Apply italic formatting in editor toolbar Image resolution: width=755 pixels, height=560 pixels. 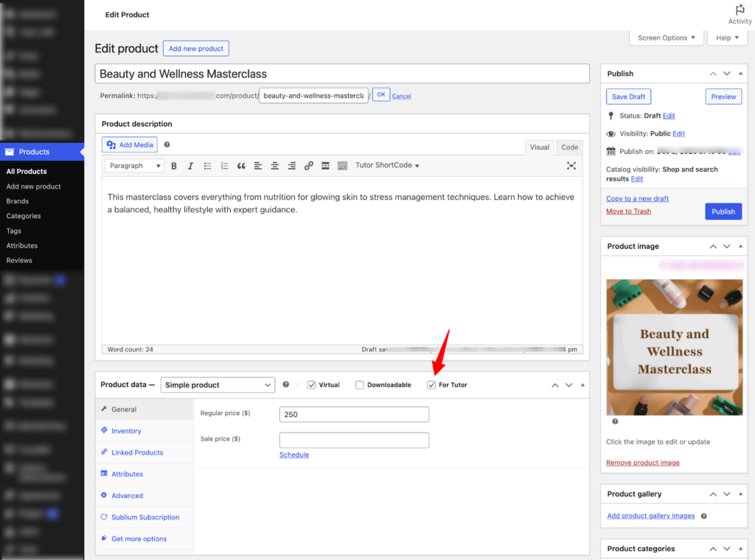[x=190, y=166]
